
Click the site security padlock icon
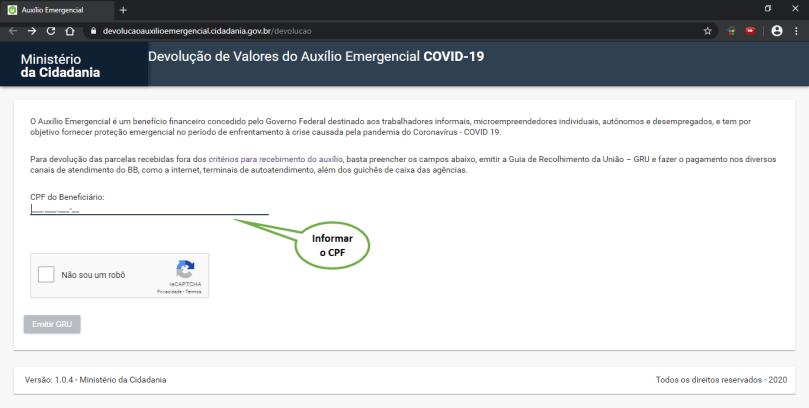92,31
